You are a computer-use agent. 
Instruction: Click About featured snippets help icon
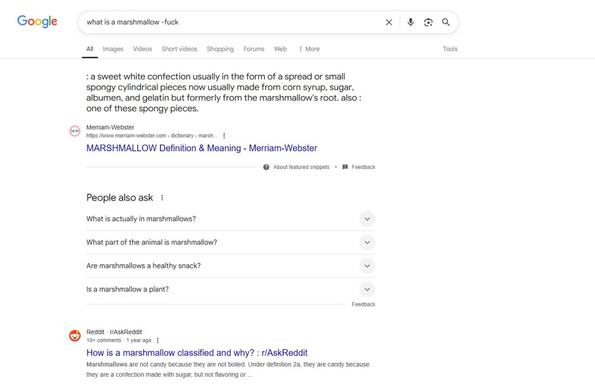click(x=266, y=167)
